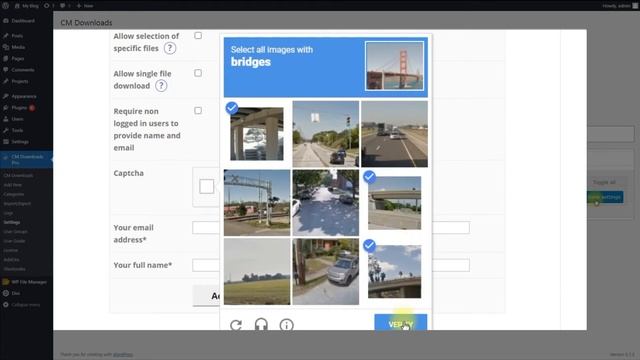Open Appearance in the sidebar
The height and width of the screenshot is (360, 640).
[x=24, y=96]
